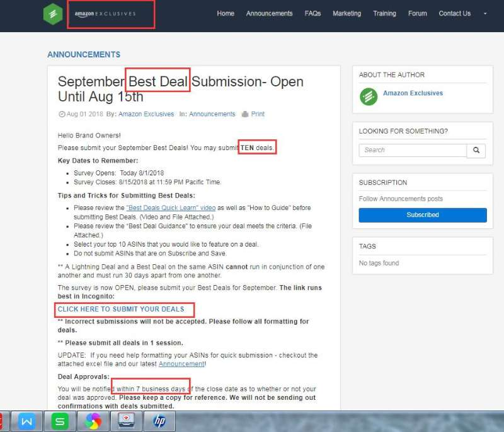Click the Announcements category link in byline
504x432 pixels.
(x=212, y=114)
